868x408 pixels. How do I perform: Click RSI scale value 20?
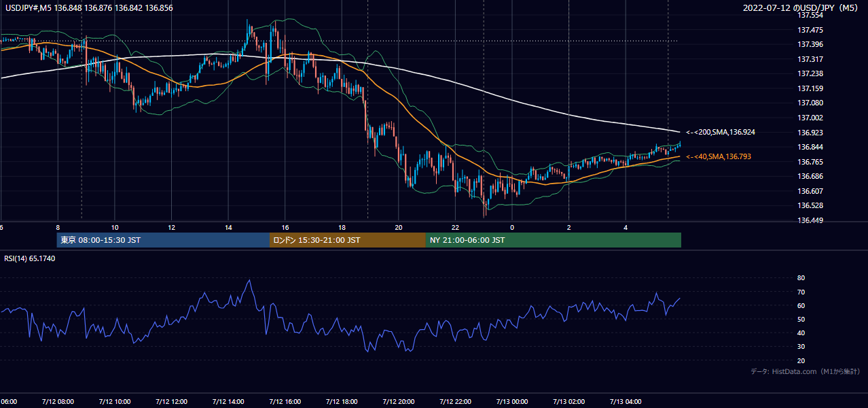click(801, 360)
